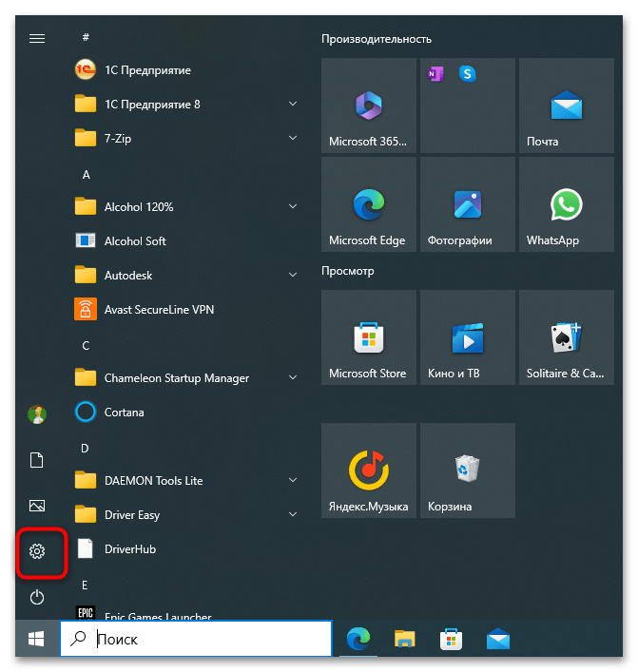Open the user account avatar
This screenshot has width=638, height=672.
37,414
